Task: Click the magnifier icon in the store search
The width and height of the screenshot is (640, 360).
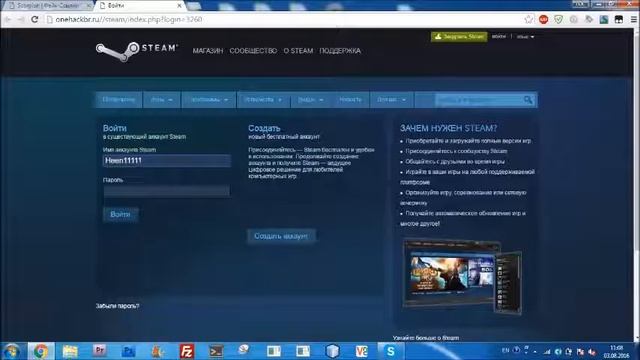Action: pos(528,100)
